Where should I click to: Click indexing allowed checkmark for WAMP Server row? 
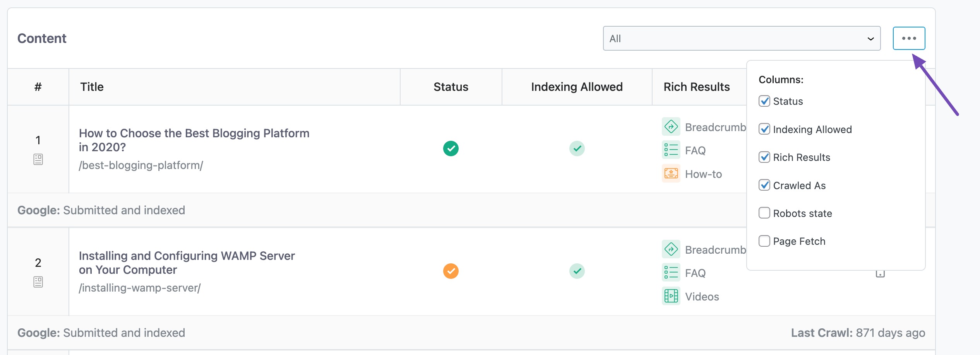577,271
